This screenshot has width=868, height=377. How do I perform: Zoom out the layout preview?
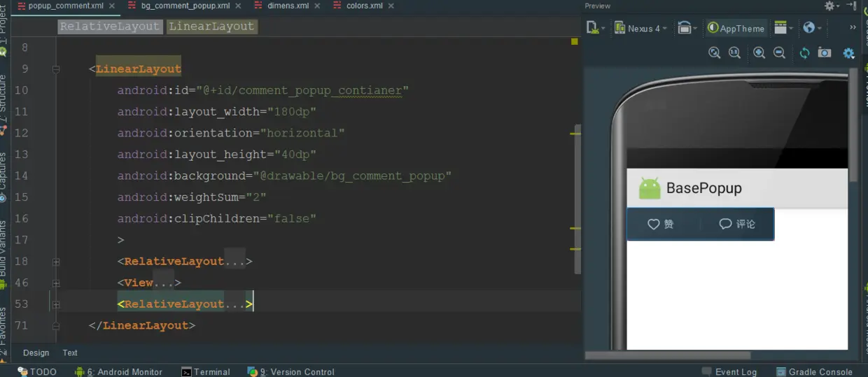click(x=779, y=53)
